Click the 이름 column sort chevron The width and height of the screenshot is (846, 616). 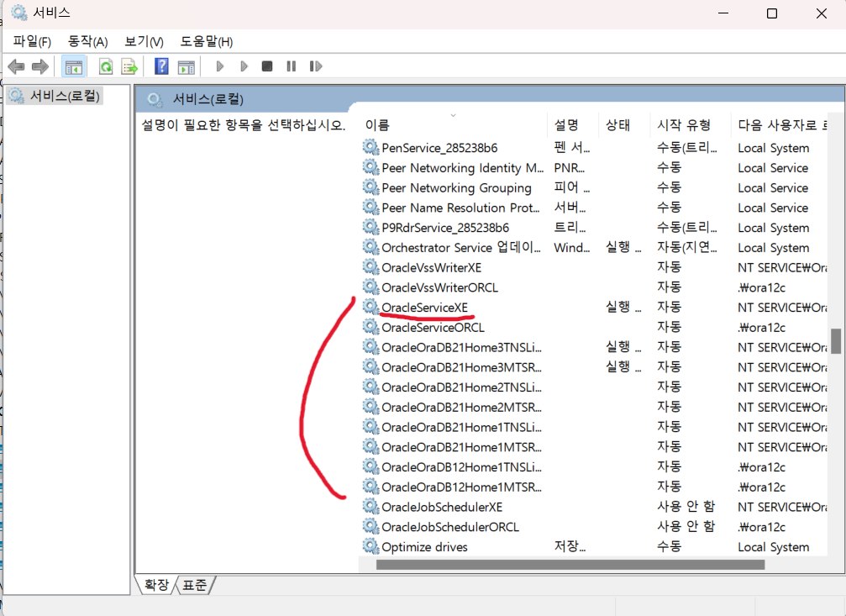tap(453, 113)
